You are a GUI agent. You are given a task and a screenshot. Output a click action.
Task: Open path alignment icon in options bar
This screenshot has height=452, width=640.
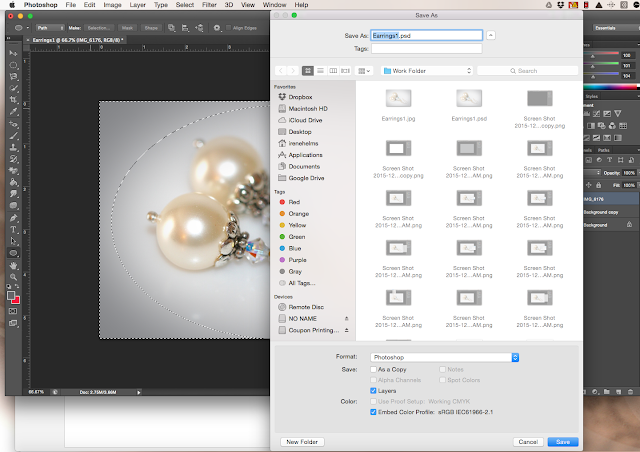[x=185, y=28]
